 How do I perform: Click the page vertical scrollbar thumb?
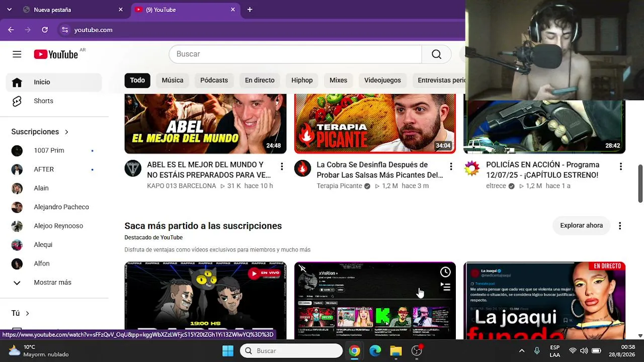[x=640, y=184]
